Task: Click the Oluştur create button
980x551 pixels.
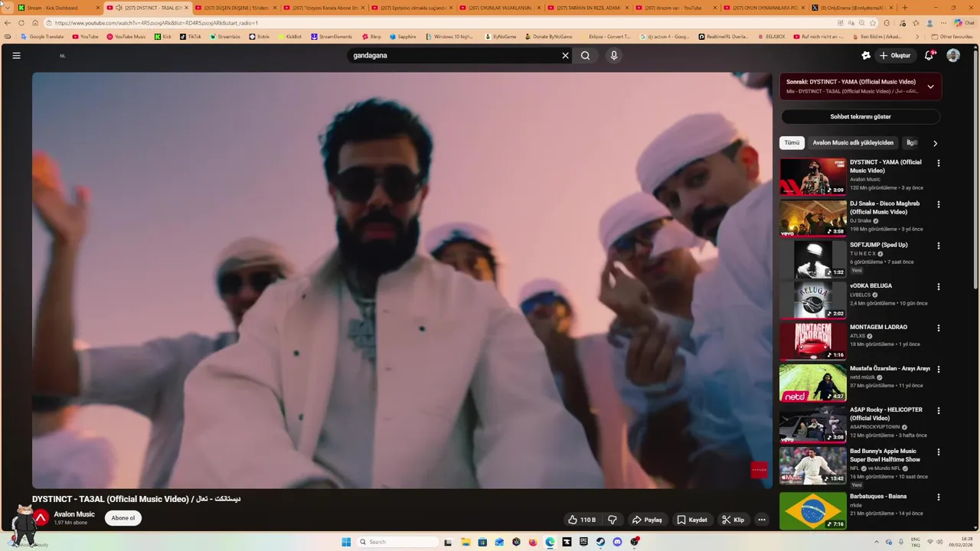Action: (x=895, y=55)
